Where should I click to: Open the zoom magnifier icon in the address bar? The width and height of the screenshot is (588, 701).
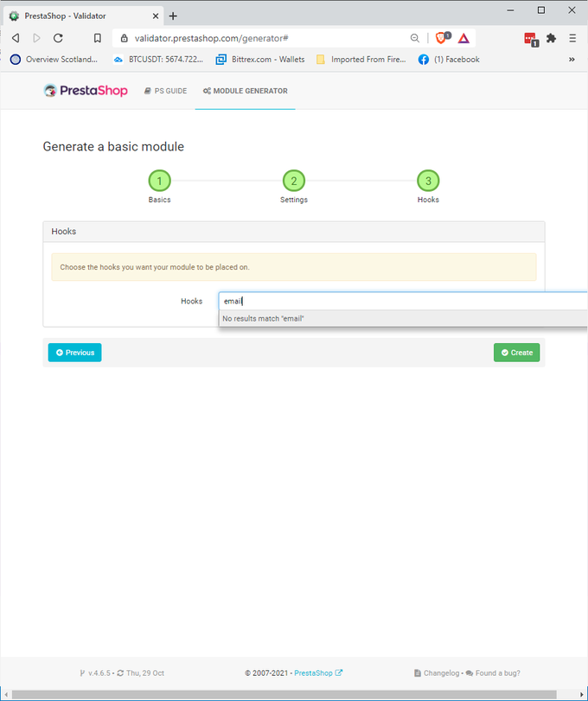point(415,38)
